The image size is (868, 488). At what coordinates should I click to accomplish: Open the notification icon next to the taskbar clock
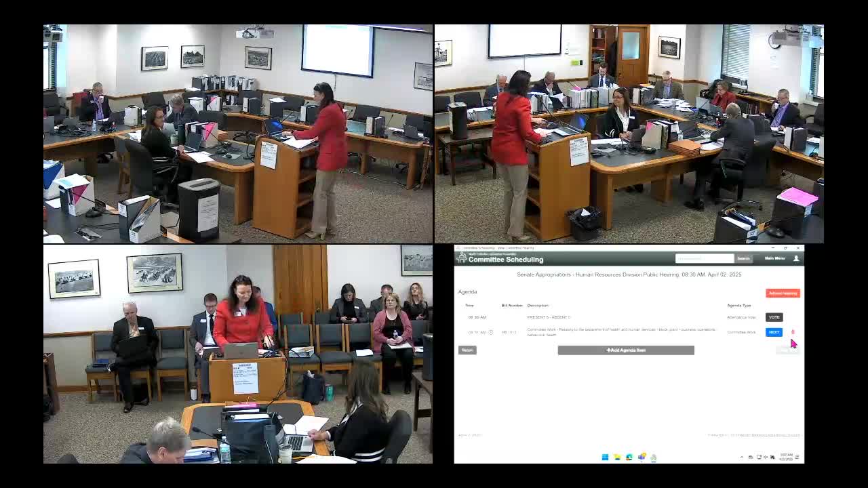tap(797, 457)
